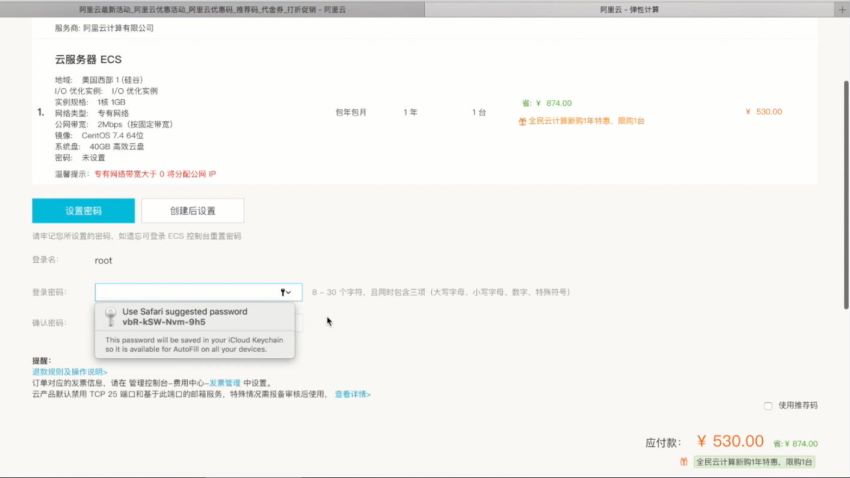Image resolution: width=850 pixels, height=478 pixels.
Task: Open the 查看详情 link
Action: (x=352, y=394)
